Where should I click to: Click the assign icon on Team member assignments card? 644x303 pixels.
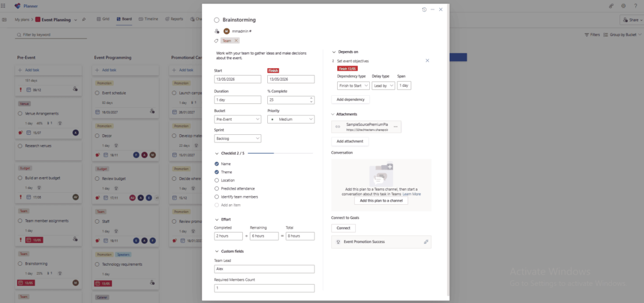click(x=75, y=239)
